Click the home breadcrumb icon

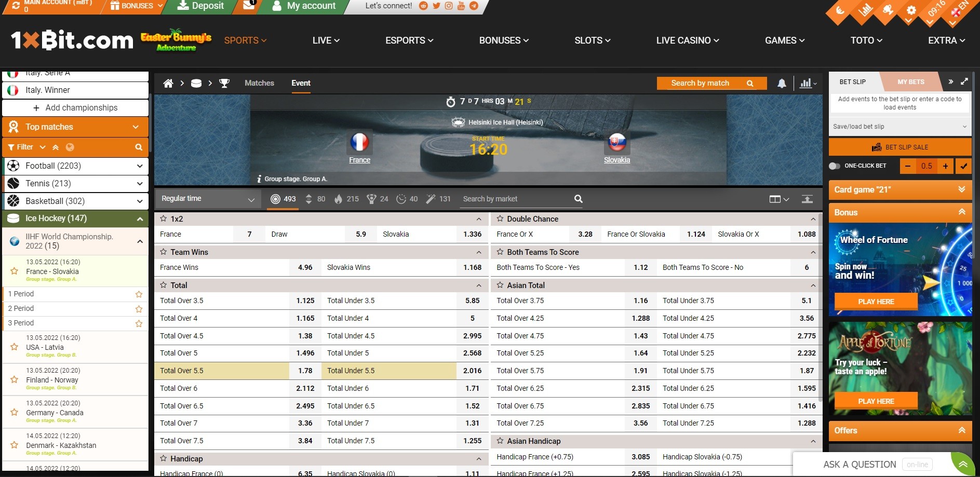tap(168, 83)
